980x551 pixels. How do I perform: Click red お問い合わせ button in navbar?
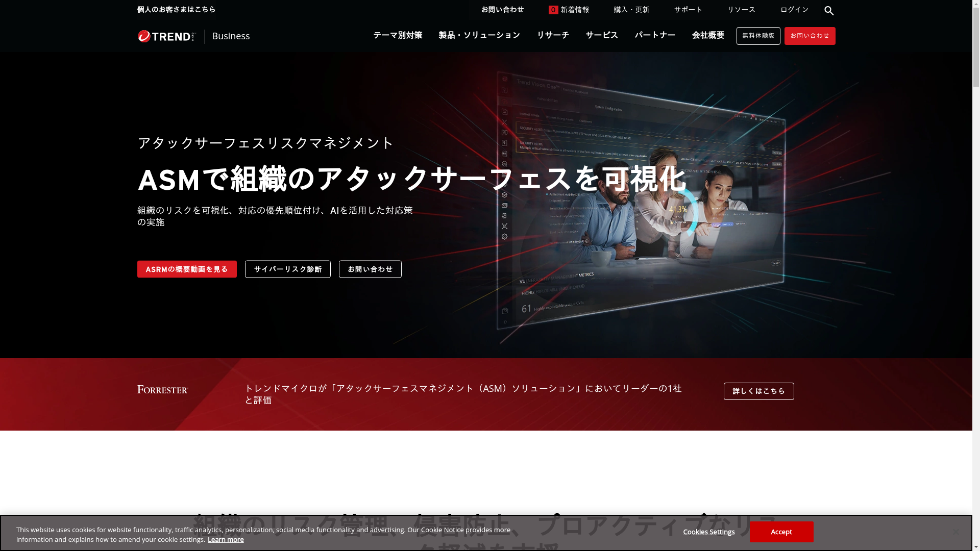(810, 36)
